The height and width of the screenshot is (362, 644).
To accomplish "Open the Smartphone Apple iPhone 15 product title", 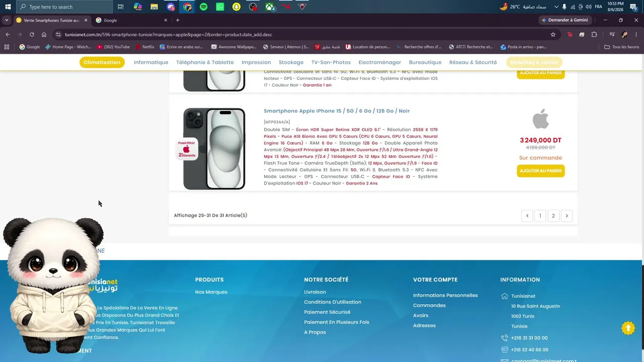I will click(337, 111).
